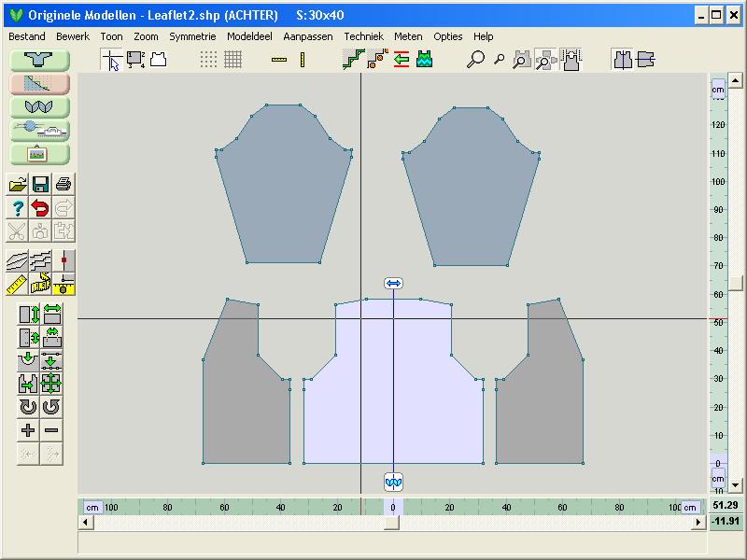
Task: Click the horizontal scrollbar thumb
Action: coord(392,523)
